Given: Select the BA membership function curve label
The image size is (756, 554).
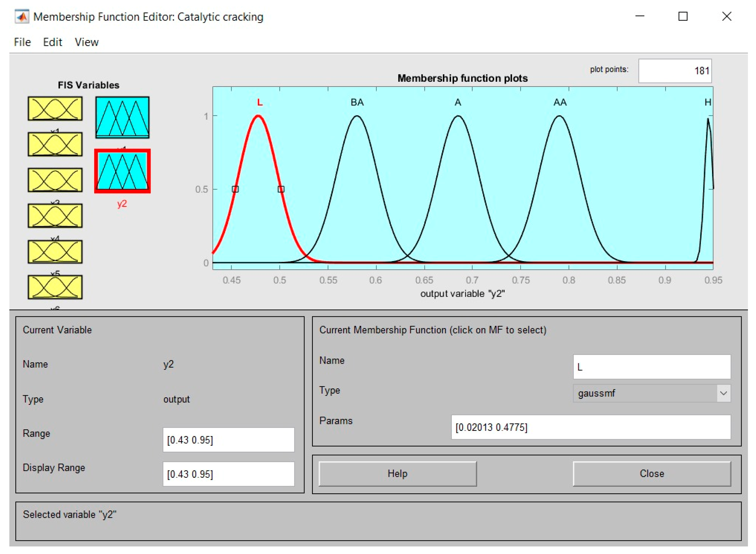Looking at the screenshot, I should point(357,102).
